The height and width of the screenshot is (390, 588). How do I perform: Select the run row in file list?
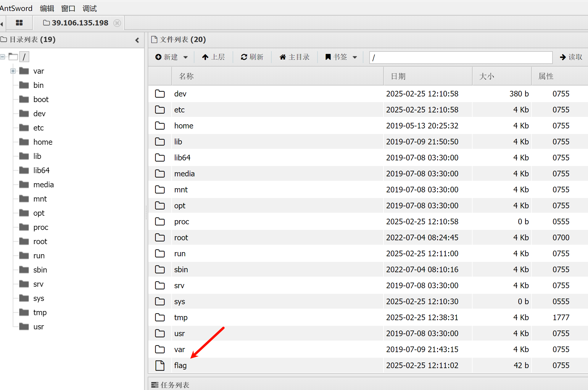(x=368, y=254)
